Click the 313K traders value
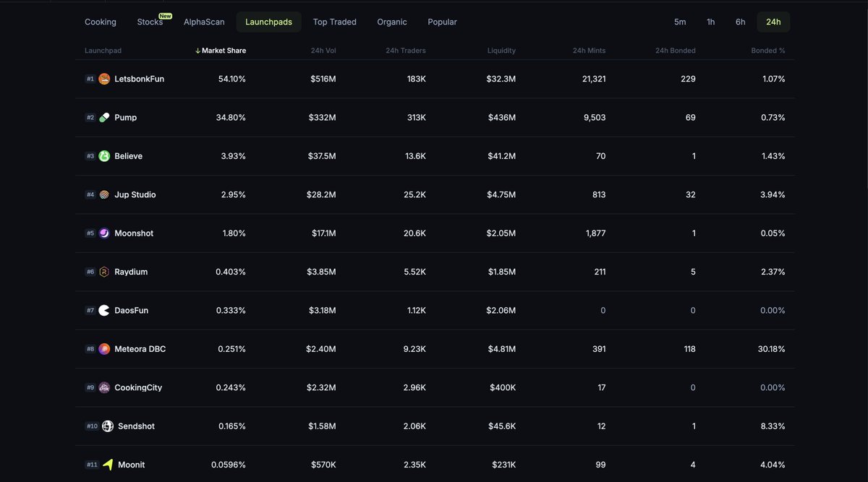 click(416, 117)
